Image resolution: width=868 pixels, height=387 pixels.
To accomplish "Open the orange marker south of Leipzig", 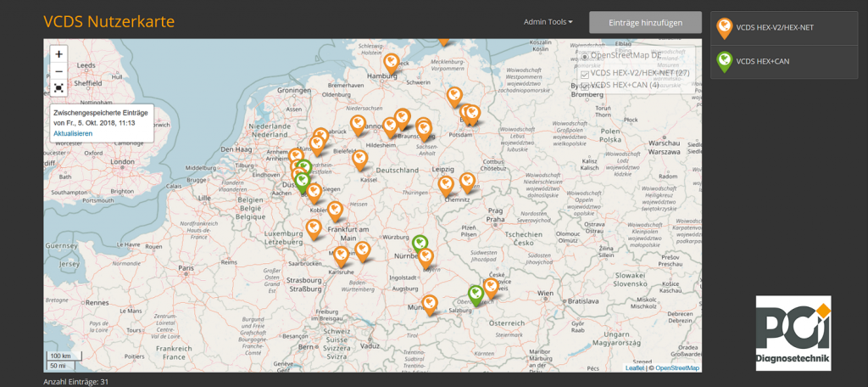I will [446, 187].
